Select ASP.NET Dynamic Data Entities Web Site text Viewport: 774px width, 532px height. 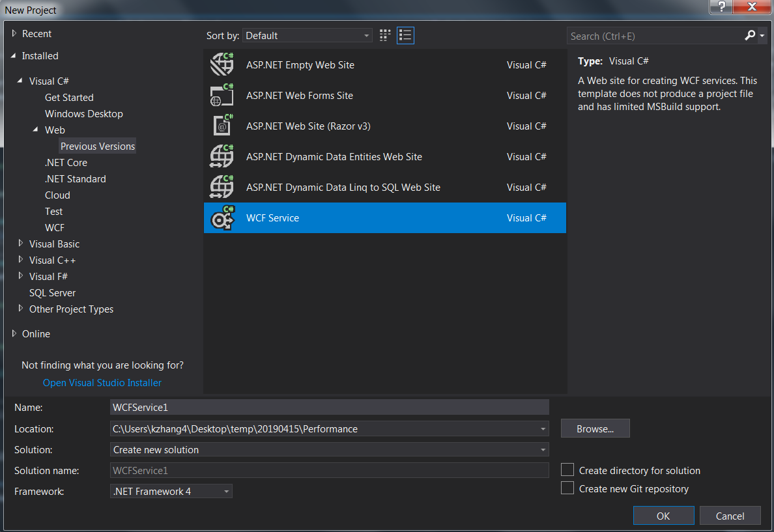(x=334, y=157)
